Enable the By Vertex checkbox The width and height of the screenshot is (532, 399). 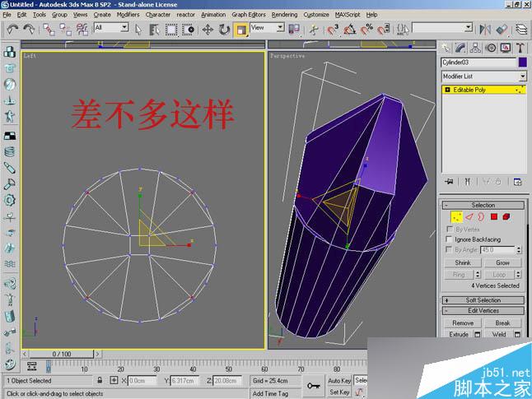(x=449, y=230)
